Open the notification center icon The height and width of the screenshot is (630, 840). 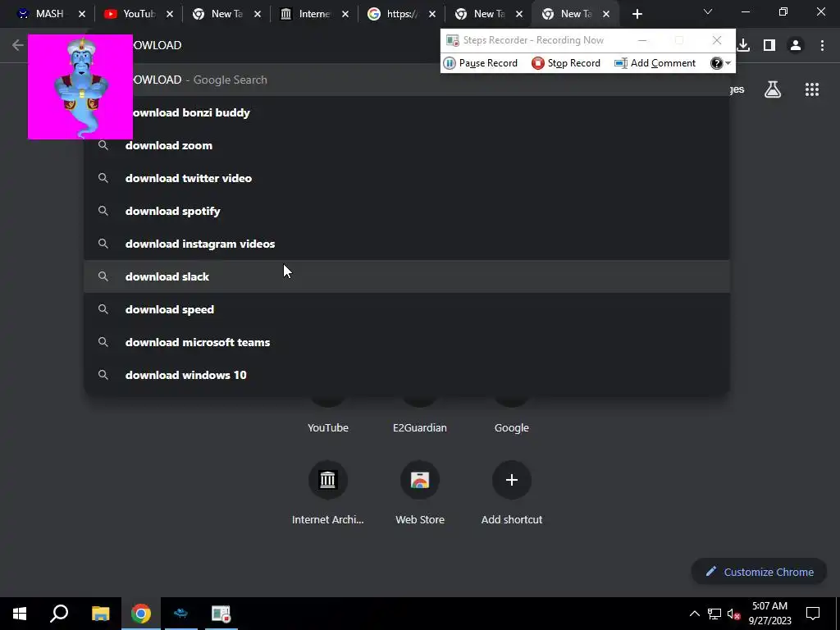813,614
